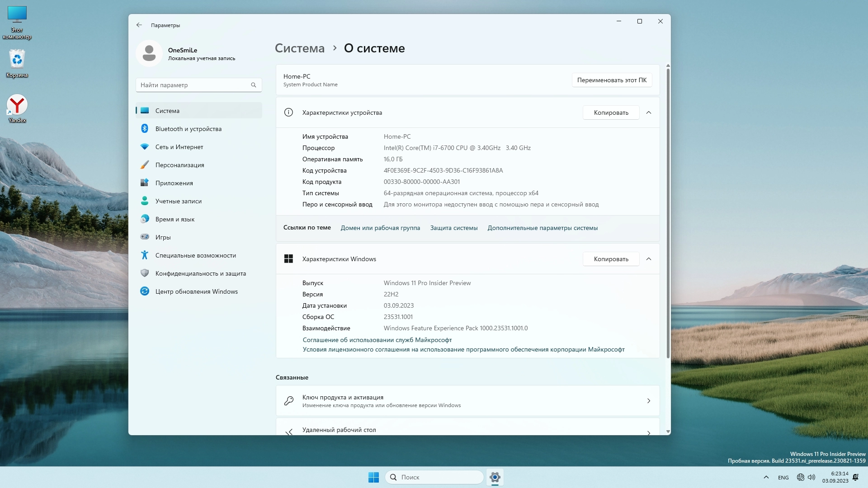
Task: Select Apps (Приложения) in the sidebar
Action: coord(174,183)
